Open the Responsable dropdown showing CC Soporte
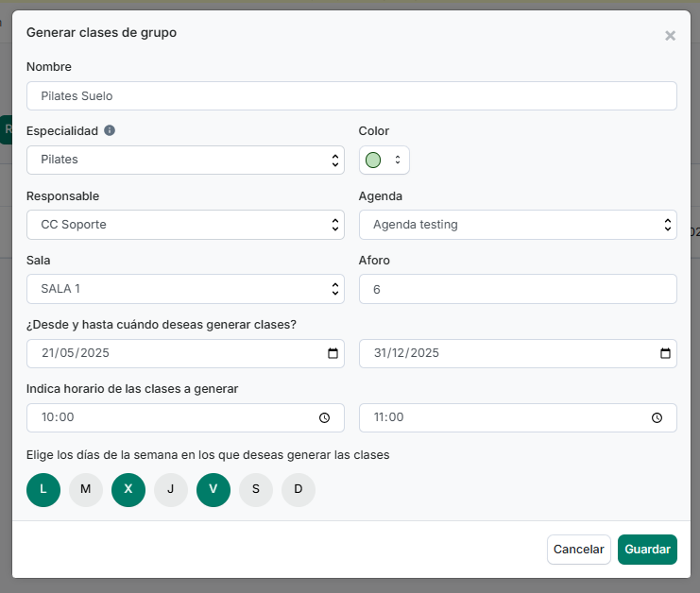 185,225
